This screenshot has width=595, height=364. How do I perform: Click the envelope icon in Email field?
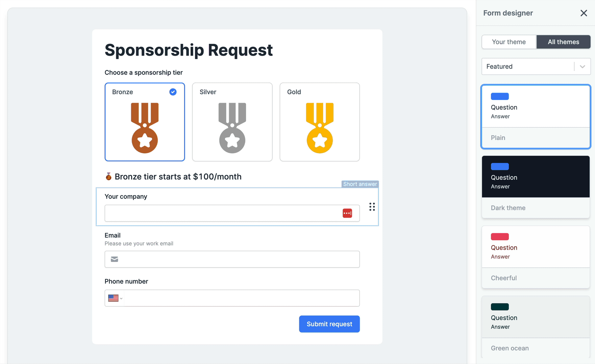click(115, 259)
